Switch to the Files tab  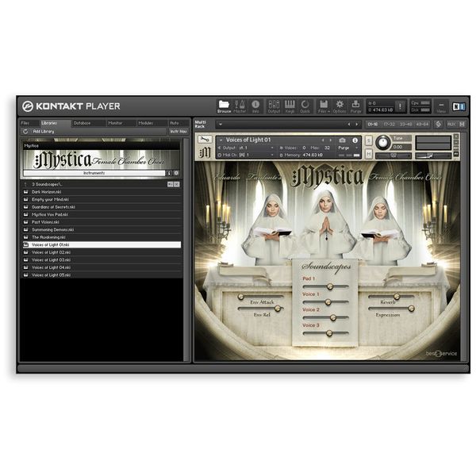coord(25,123)
